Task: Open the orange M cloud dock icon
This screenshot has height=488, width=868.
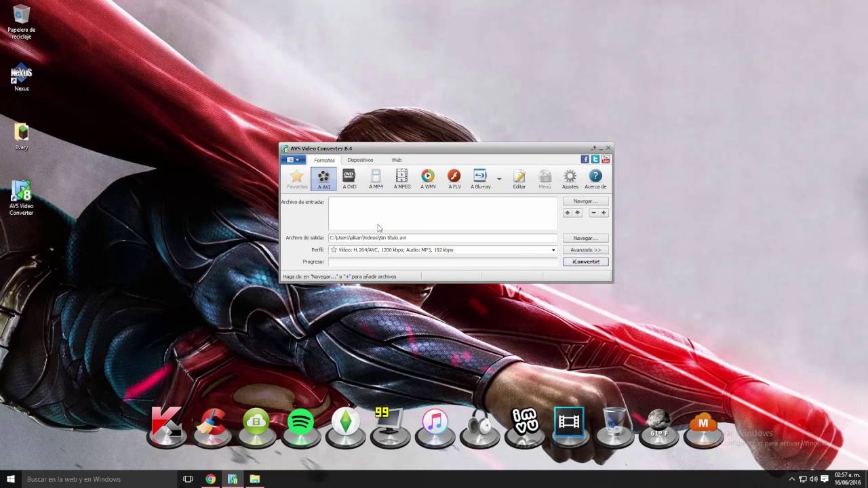Action: coord(703,427)
